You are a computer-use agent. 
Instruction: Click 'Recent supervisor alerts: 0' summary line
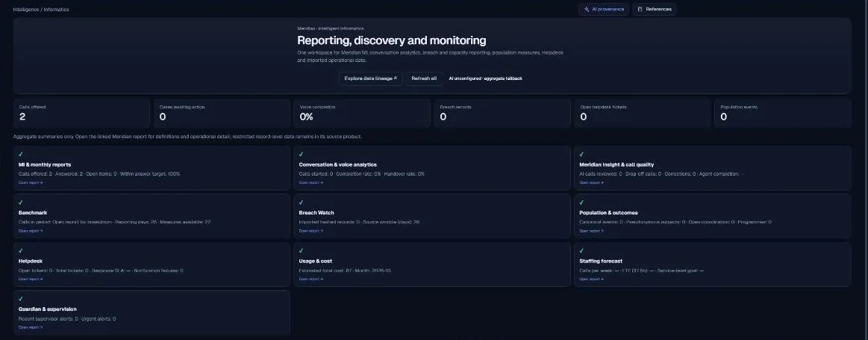[67, 319]
